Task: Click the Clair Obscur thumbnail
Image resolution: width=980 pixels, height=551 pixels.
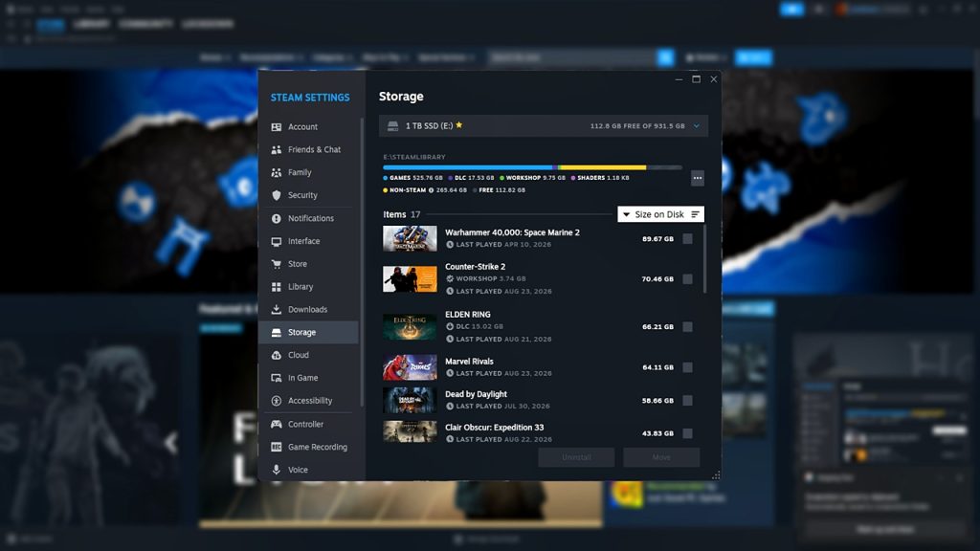Action: tap(410, 431)
